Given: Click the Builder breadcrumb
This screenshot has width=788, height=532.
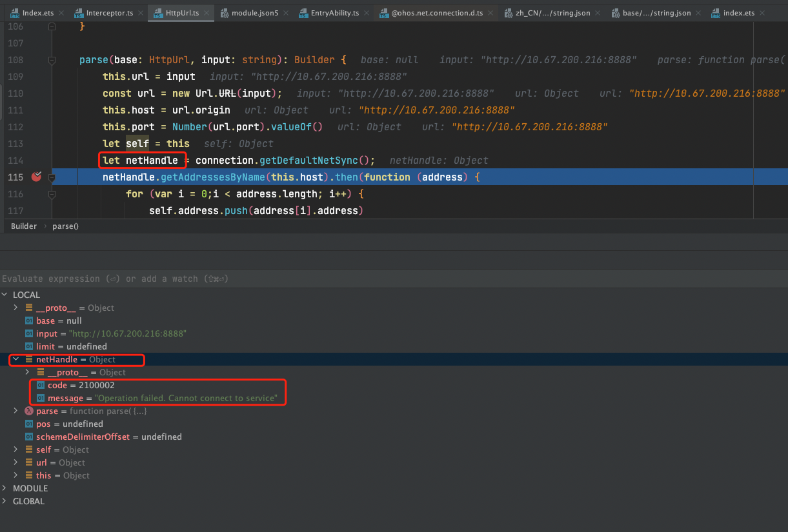Looking at the screenshot, I should pyautogui.click(x=23, y=226).
